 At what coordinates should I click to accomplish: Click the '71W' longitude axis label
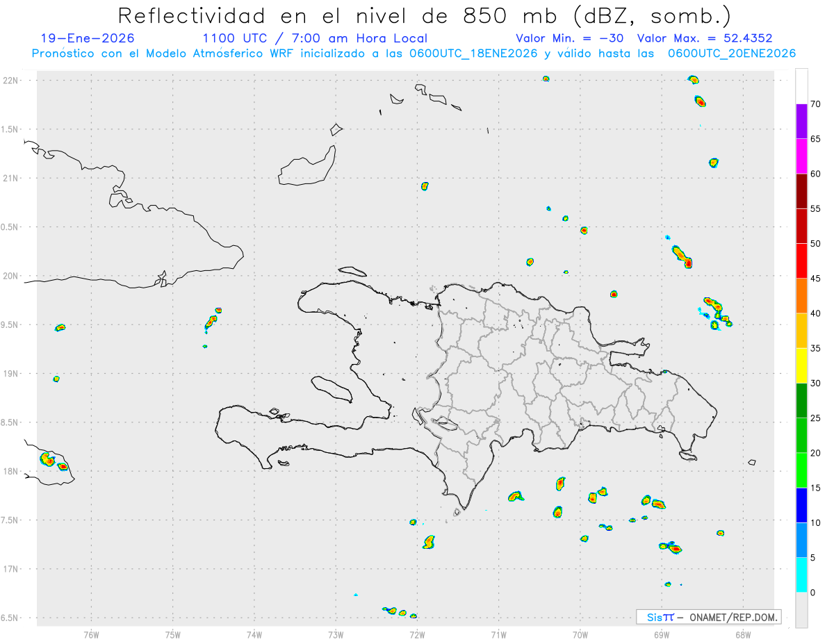pos(498,634)
